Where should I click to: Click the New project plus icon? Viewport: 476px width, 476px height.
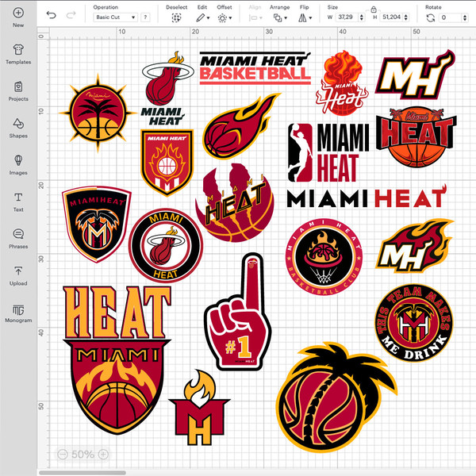18,13
